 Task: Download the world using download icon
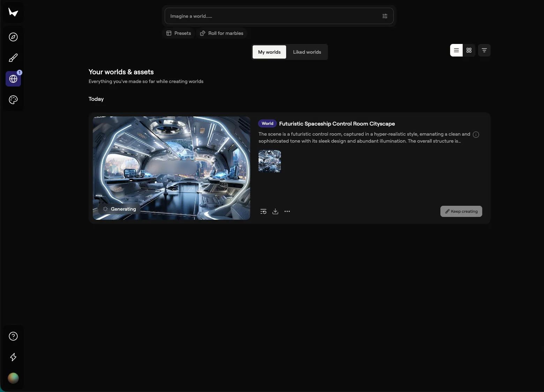(x=275, y=211)
